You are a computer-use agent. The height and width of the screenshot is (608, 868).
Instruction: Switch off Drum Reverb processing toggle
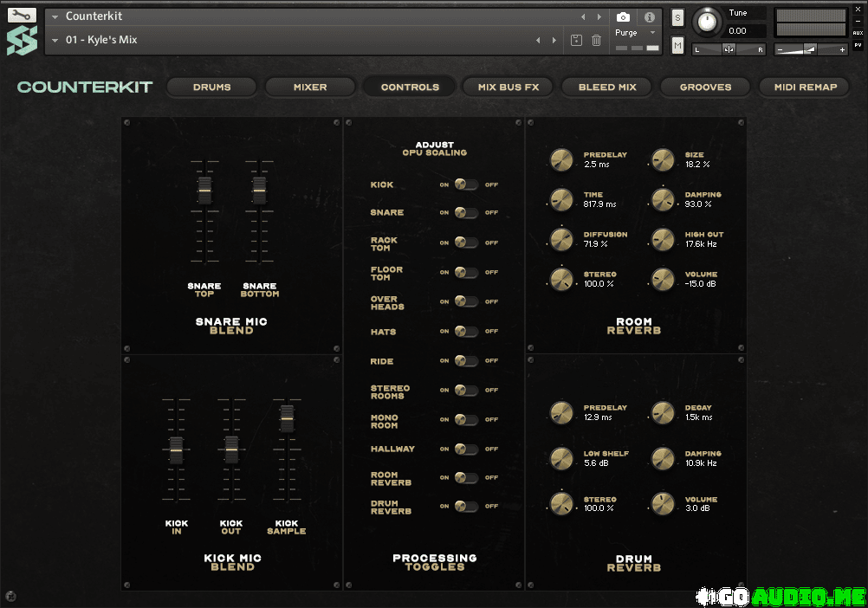pos(466,507)
